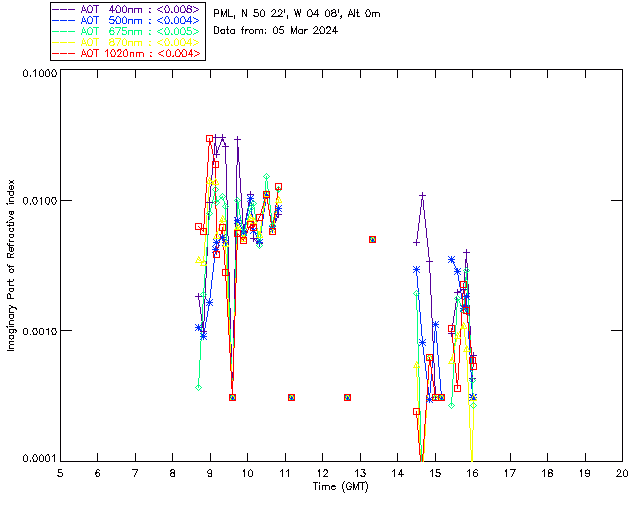Click the station text 'PML, N 50 22'

pos(250,14)
